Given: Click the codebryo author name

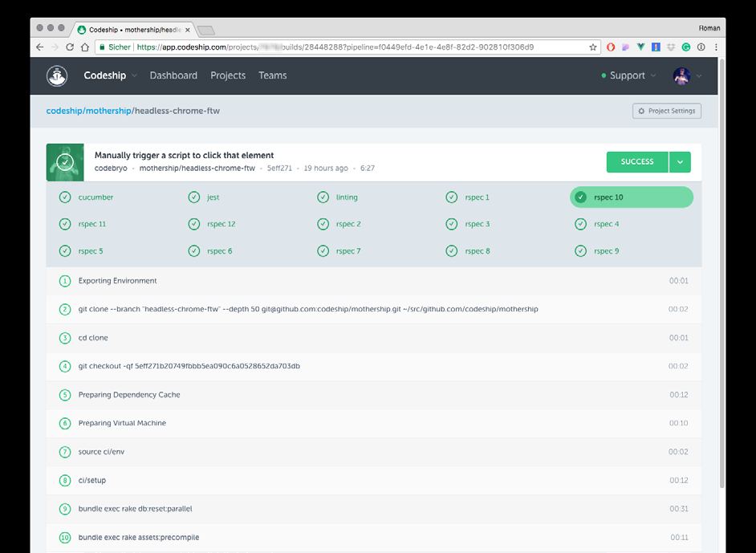Looking at the screenshot, I should 111,169.
